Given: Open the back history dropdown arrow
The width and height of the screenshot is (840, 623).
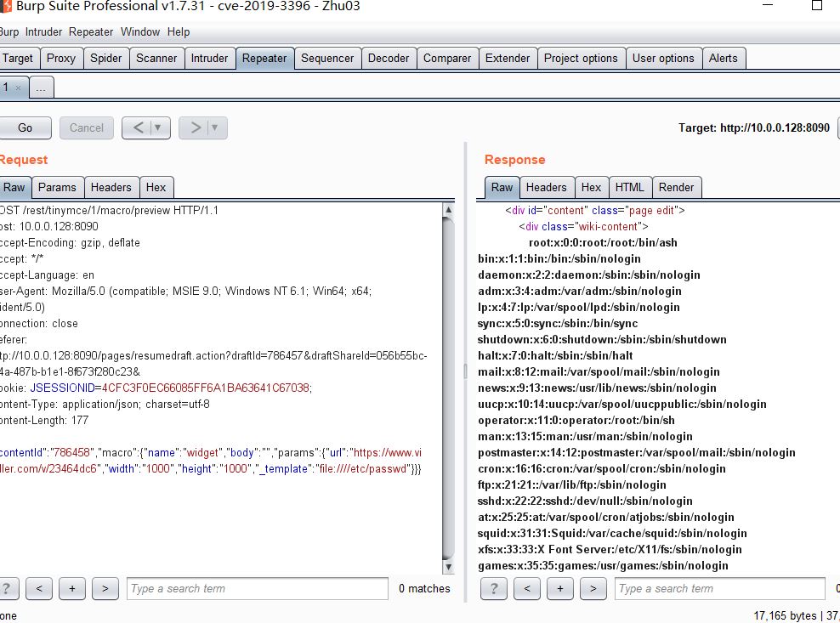Looking at the screenshot, I should 158,127.
